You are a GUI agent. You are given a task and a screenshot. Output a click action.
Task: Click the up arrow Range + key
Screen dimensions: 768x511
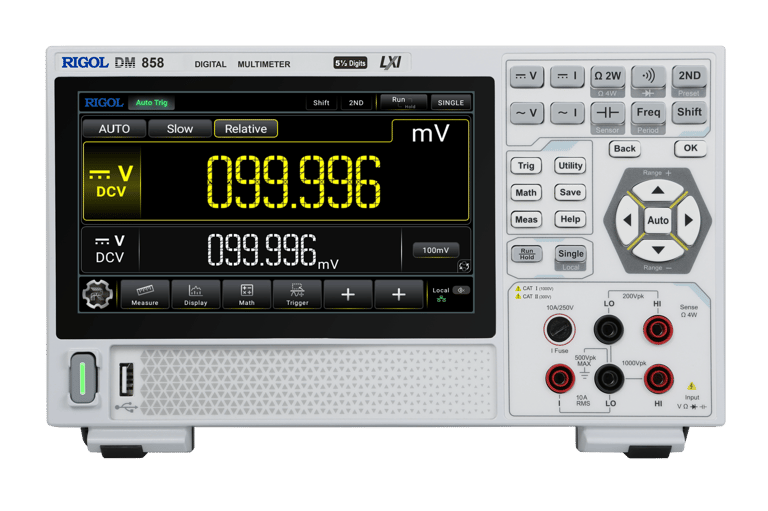click(x=658, y=191)
